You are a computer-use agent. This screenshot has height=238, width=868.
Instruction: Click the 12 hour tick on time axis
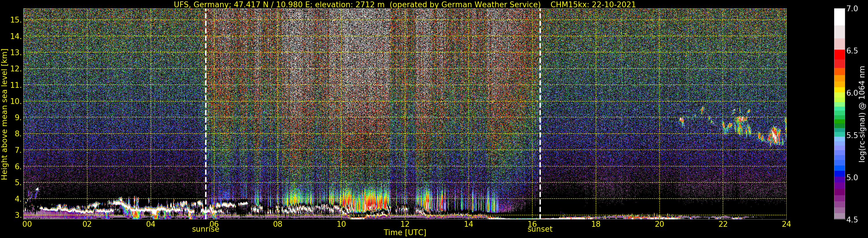pos(405,224)
